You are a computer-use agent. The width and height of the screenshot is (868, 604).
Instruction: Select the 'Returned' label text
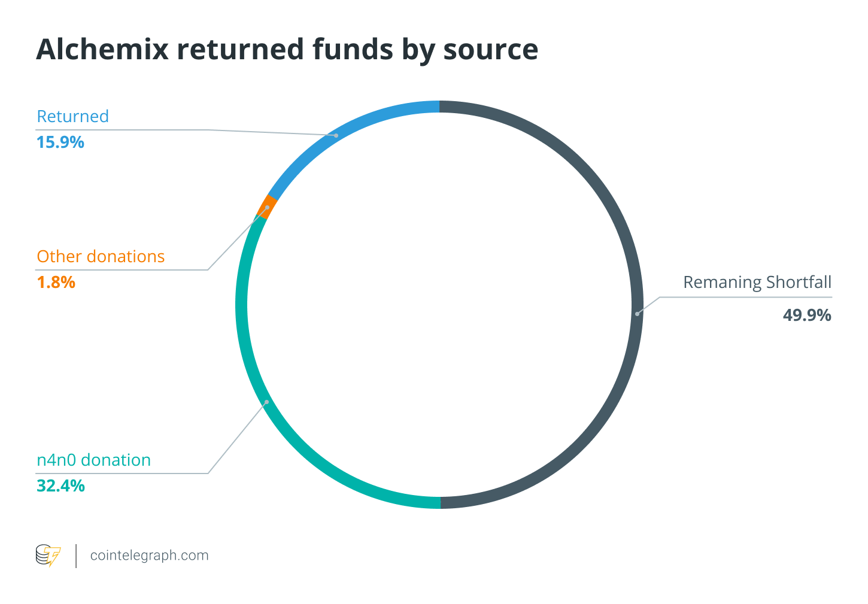coord(73,116)
